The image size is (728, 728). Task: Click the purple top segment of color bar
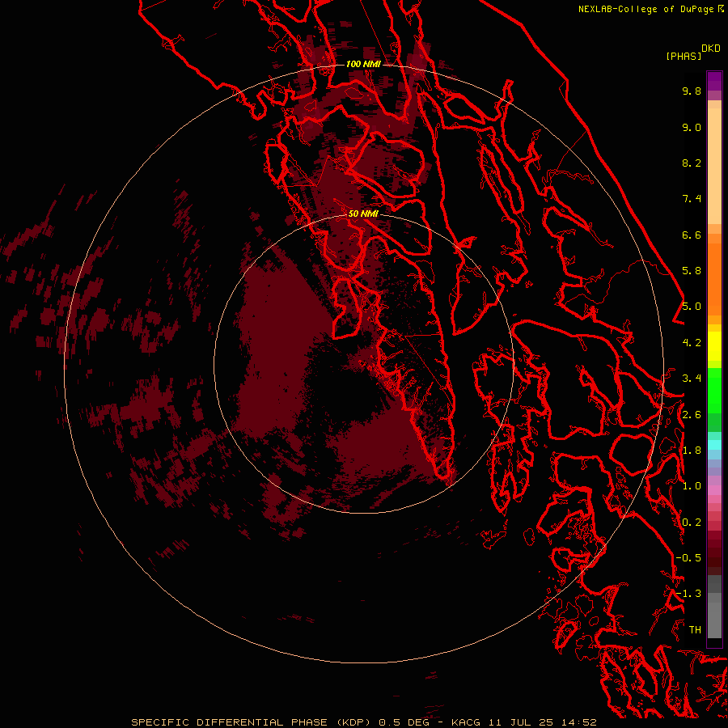pyautogui.click(x=714, y=81)
